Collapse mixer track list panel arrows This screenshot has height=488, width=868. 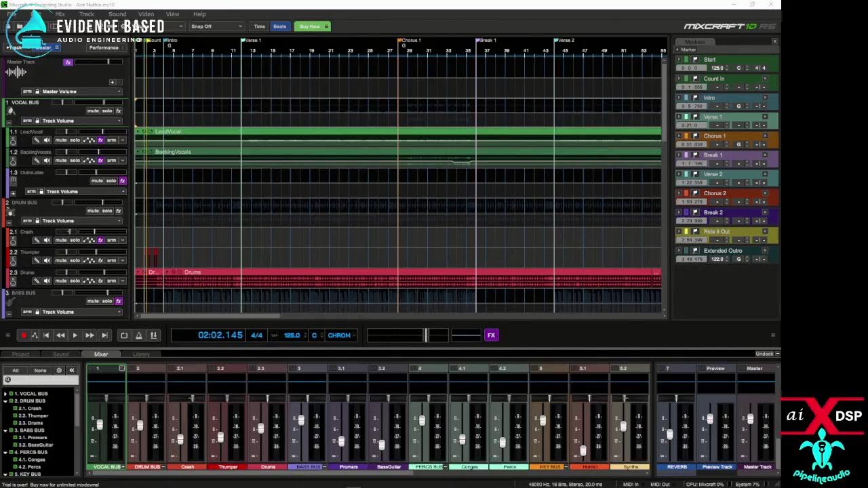point(71,370)
